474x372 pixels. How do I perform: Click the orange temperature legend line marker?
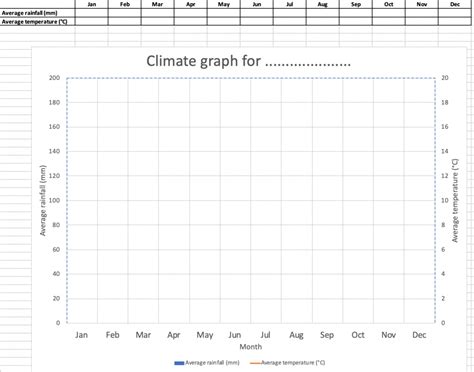coord(255,363)
